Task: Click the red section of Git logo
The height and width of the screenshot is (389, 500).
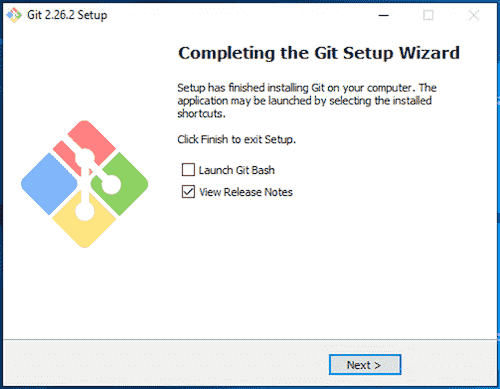Action: 89,140
